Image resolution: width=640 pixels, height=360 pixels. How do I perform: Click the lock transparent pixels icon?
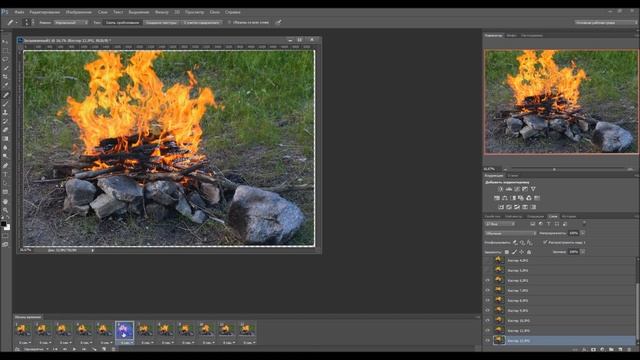pos(507,252)
